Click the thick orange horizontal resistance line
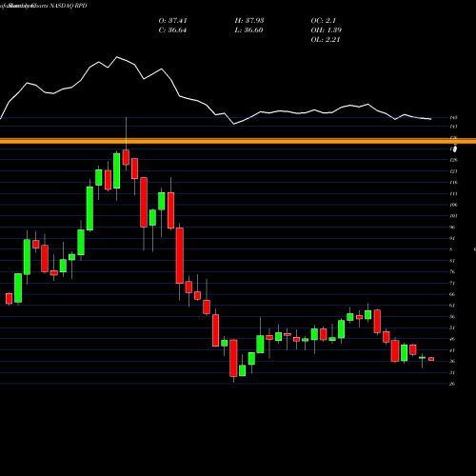The image size is (476, 476). tap(238, 141)
